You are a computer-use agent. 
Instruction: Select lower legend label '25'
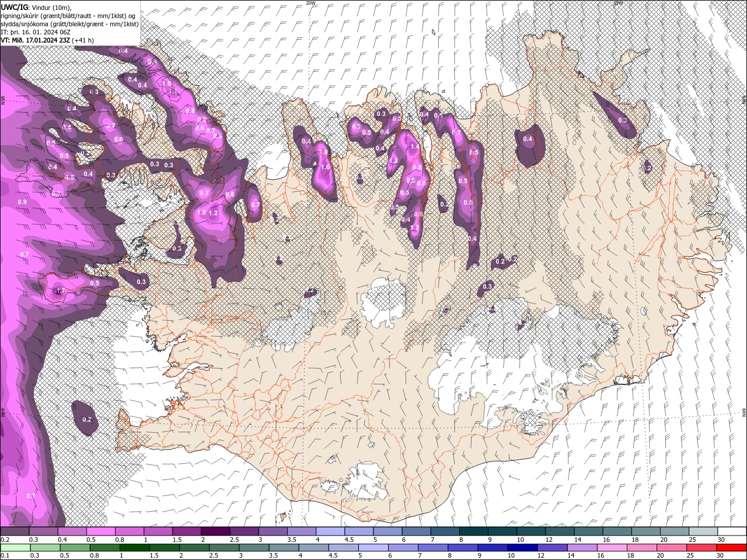coord(690,555)
